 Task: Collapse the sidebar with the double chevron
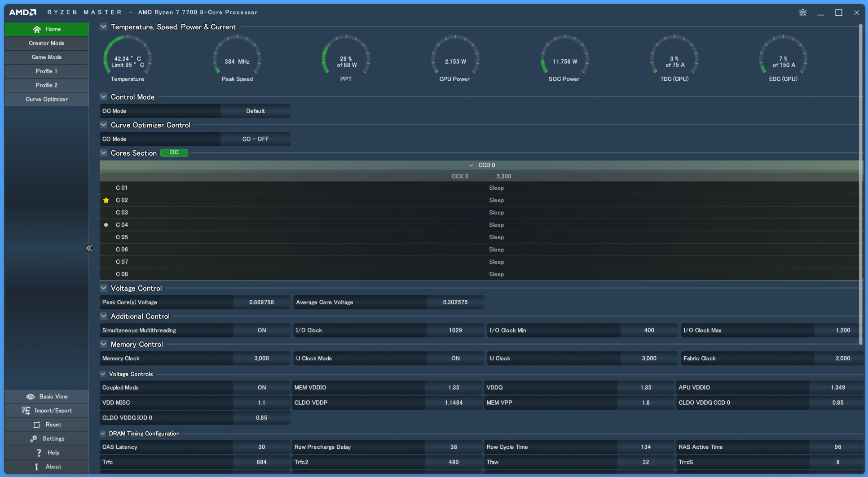click(89, 248)
